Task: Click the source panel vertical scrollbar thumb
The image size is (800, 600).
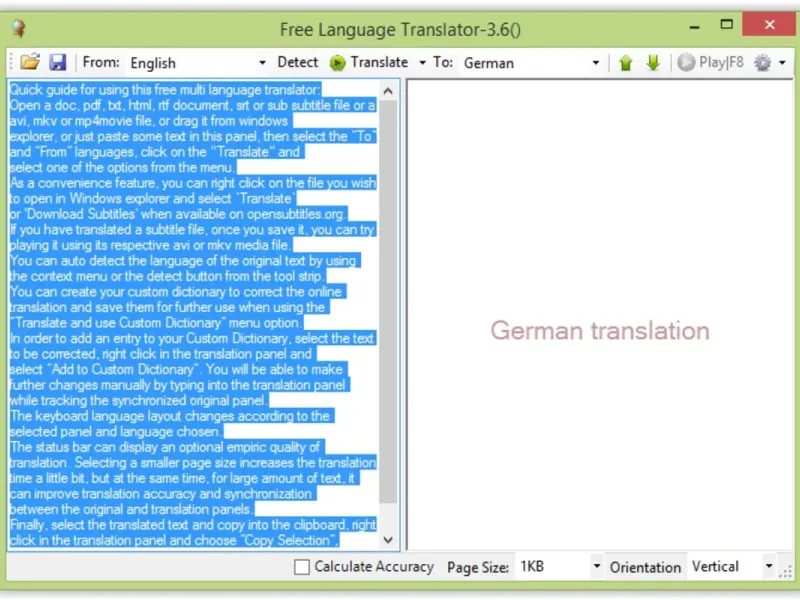Action: tap(388, 301)
